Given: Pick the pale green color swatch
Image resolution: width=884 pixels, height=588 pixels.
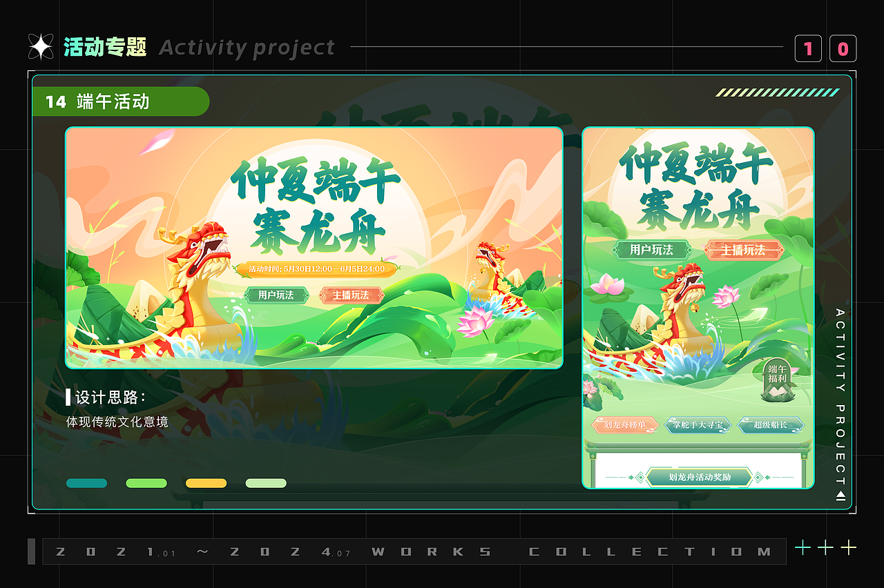Looking at the screenshot, I should (266, 483).
